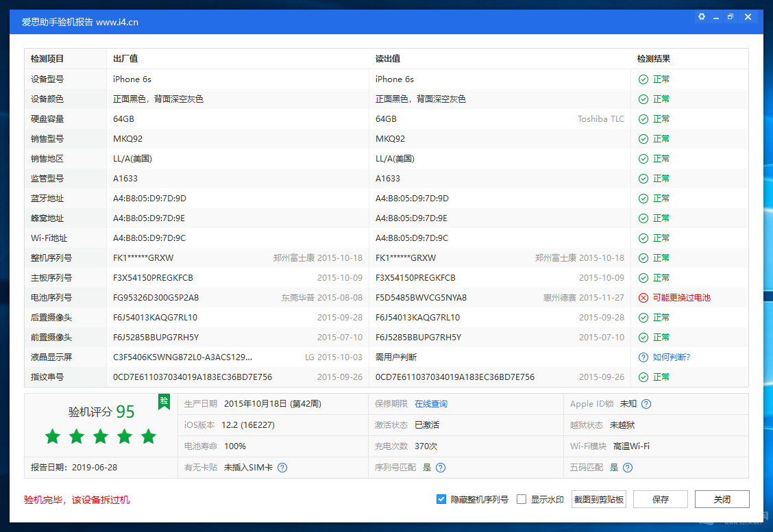Screen dimensions: 773x532
Task: Click 验机完毕，该设备拆过机 red message
Action: pos(77,500)
